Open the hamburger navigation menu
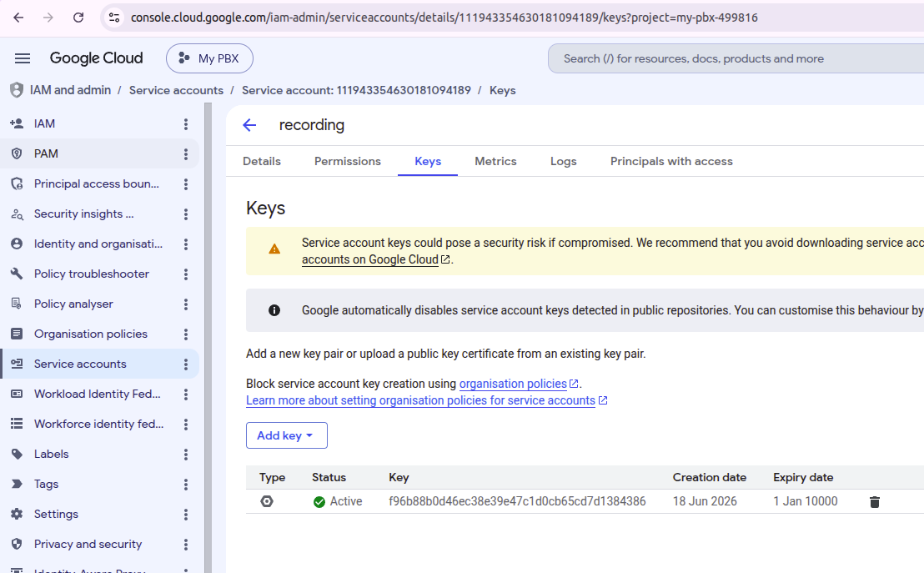 pos(23,58)
